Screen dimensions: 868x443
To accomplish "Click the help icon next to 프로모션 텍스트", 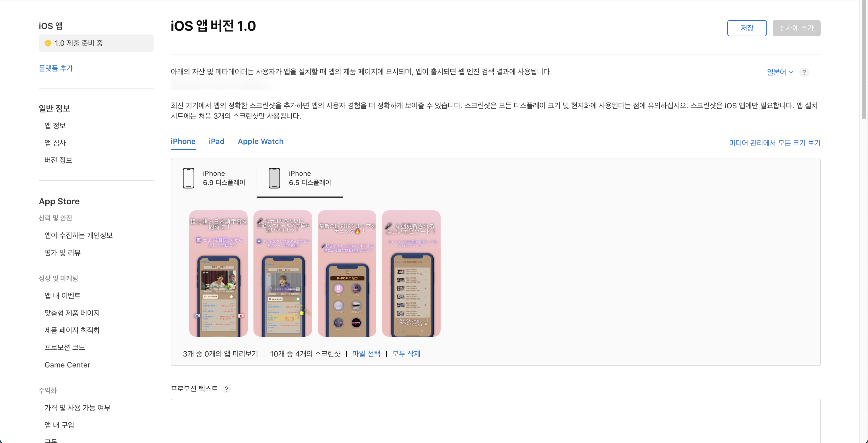I will (x=226, y=389).
